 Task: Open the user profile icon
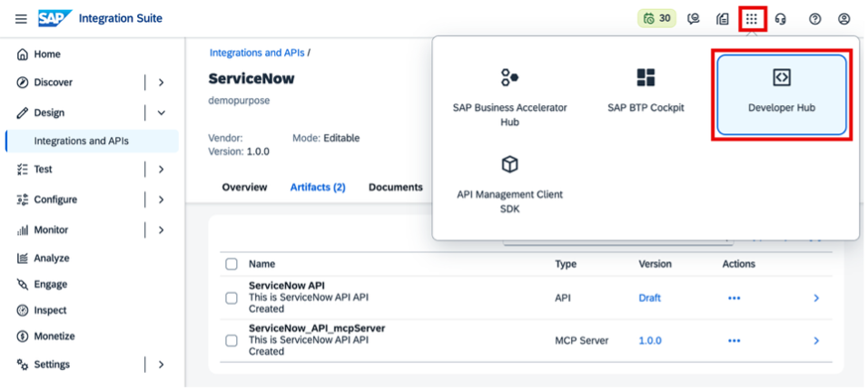coord(843,19)
